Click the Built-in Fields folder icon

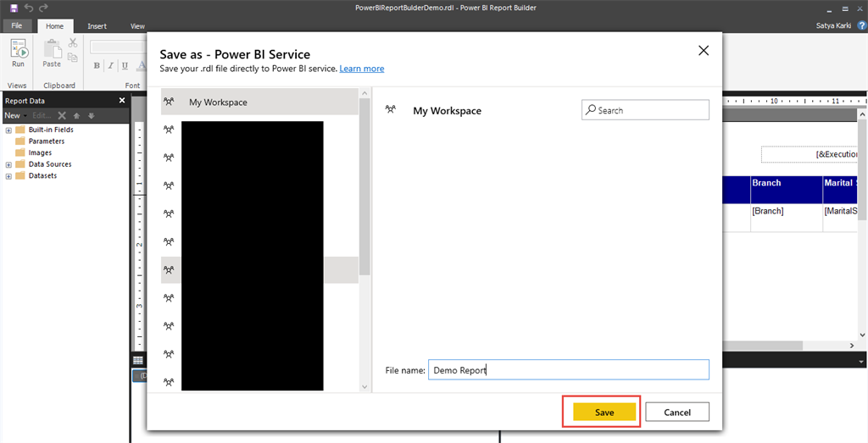pos(20,130)
